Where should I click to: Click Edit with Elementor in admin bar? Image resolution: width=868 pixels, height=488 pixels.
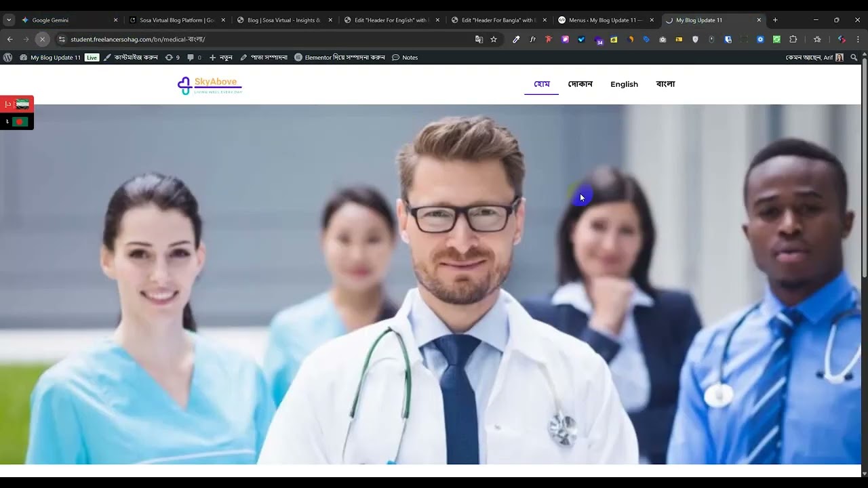click(x=340, y=58)
